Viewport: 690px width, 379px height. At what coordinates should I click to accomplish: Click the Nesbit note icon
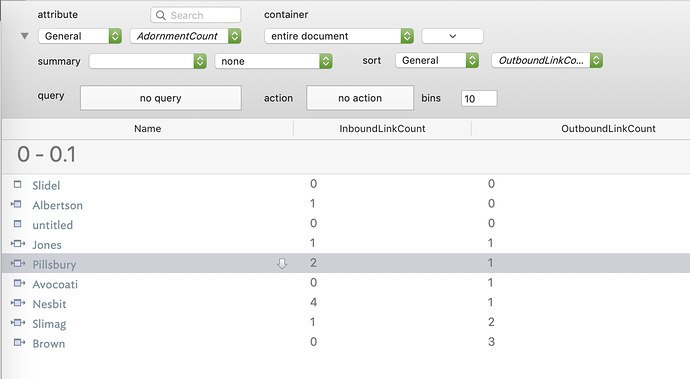tap(18, 303)
